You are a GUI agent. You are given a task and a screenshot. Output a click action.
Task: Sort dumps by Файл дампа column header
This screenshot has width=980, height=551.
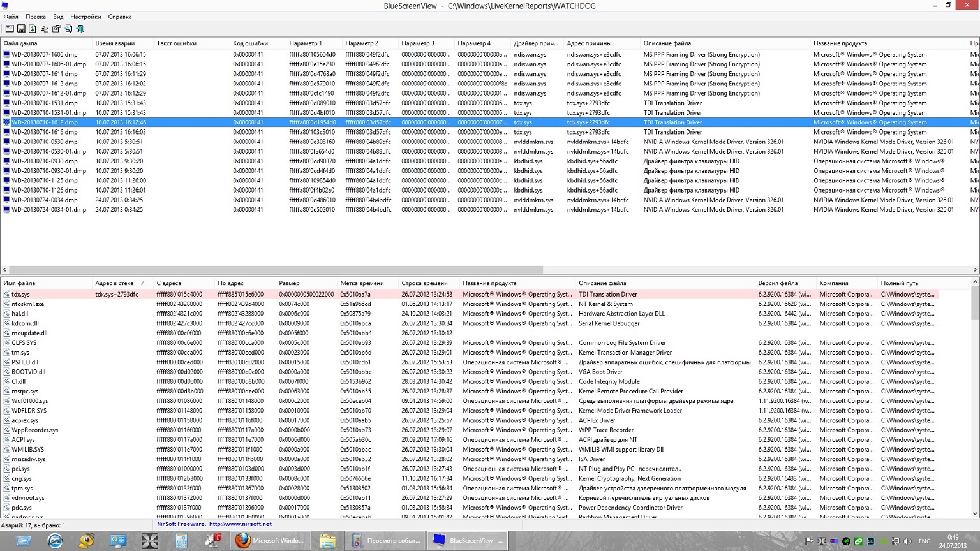click(x=46, y=43)
